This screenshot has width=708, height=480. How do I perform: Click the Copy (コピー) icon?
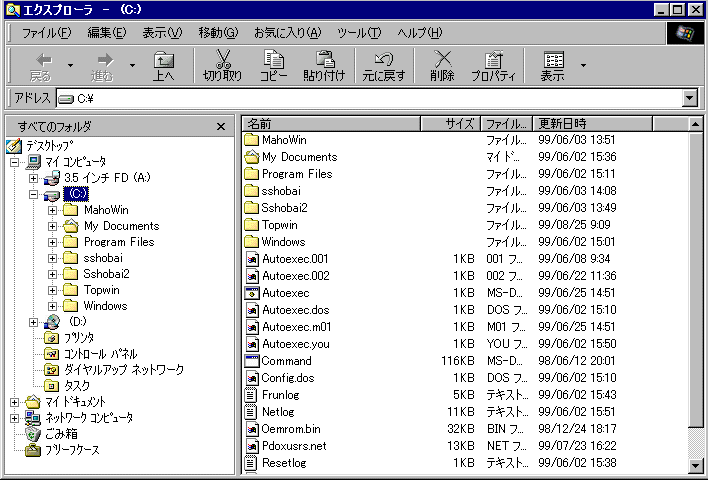(274, 59)
